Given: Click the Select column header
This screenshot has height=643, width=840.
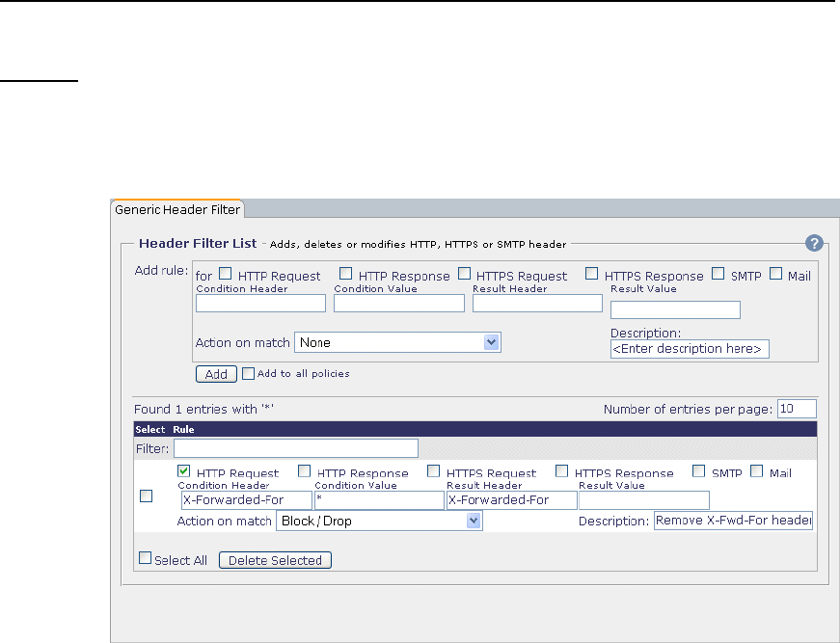Looking at the screenshot, I should point(150,429).
